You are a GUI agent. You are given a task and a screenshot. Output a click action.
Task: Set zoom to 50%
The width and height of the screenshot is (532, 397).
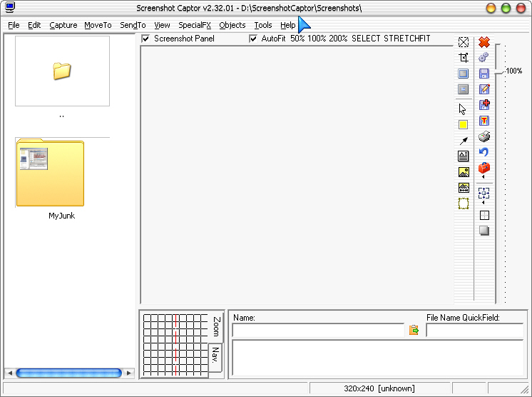pos(297,39)
